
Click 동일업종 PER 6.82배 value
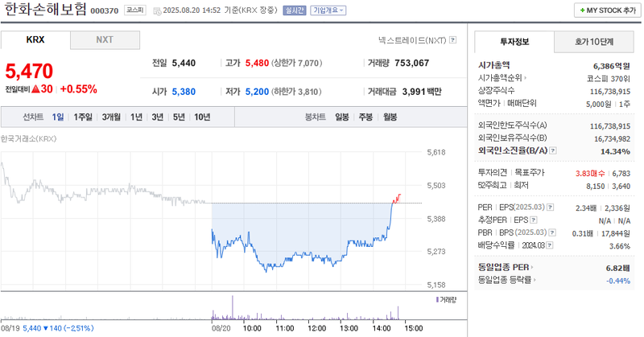[617, 268]
